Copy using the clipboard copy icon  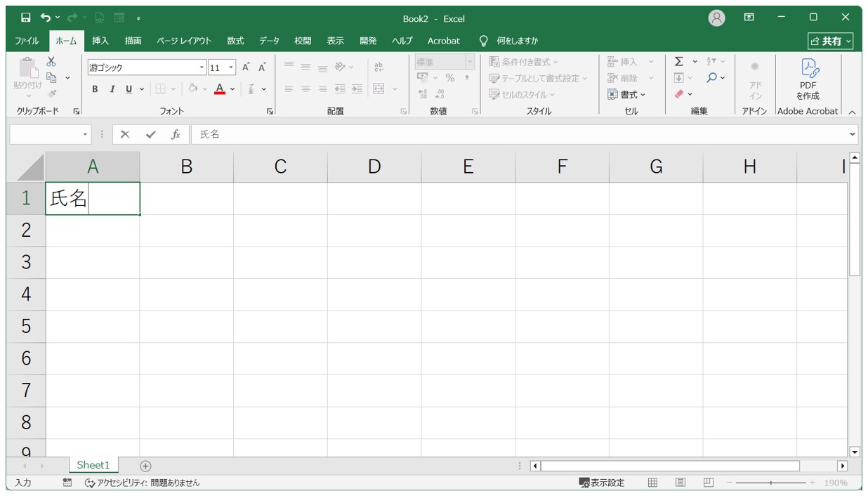pos(51,77)
